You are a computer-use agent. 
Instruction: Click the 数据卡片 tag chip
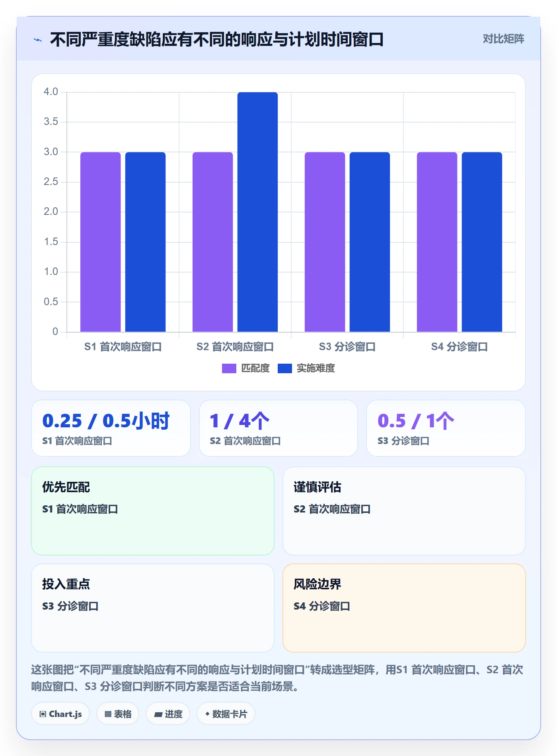click(x=226, y=714)
